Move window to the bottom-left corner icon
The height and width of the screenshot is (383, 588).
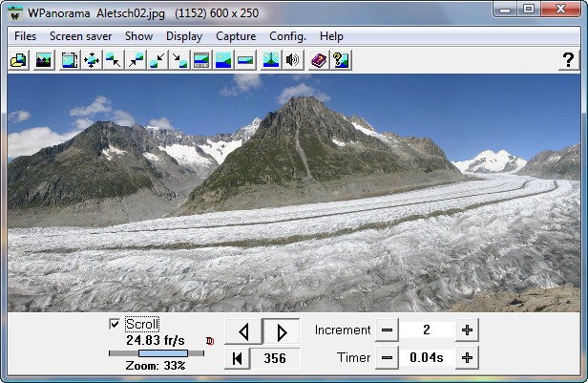click(x=157, y=60)
